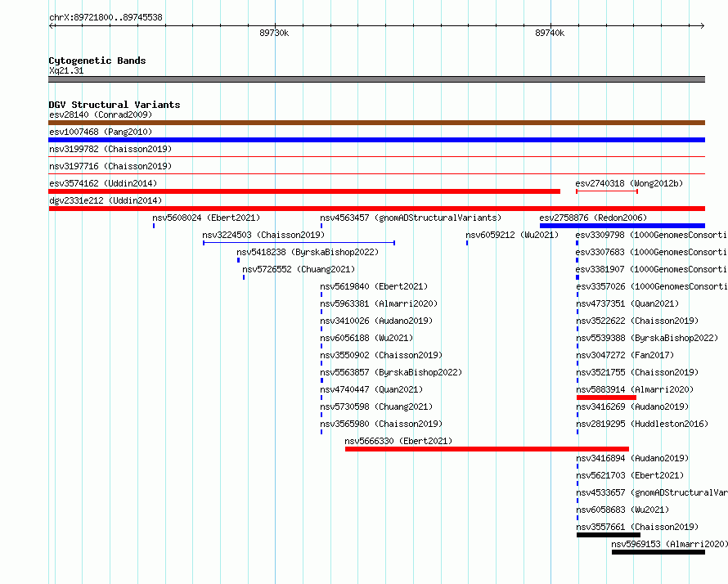This screenshot has height=584, width=728.
Task: Open the nsv3550902 (Chaisson2019) label
Action: tap(381, 355)
